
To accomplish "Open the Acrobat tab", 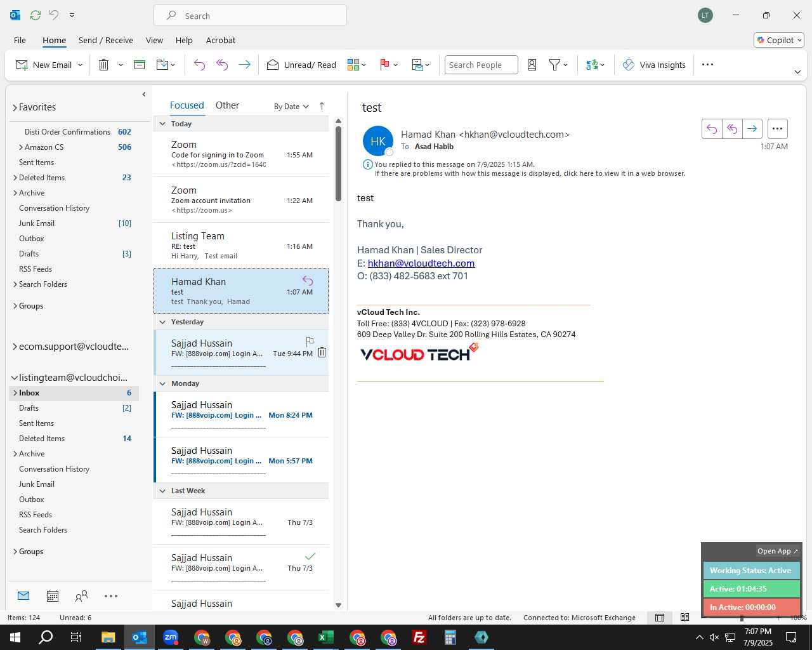I will click(x=221, y=40).
